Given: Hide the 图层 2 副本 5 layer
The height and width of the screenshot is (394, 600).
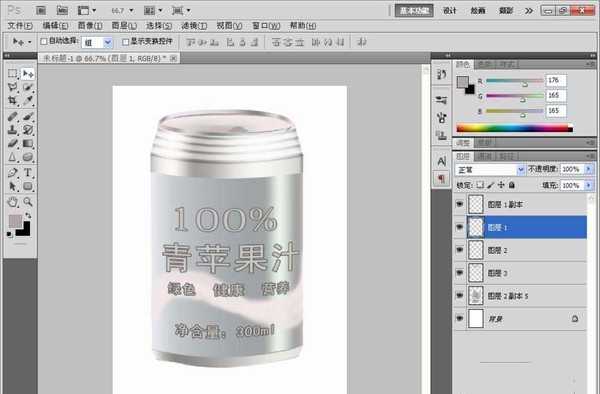Looking at the screenshot, I should coord(460,296).
